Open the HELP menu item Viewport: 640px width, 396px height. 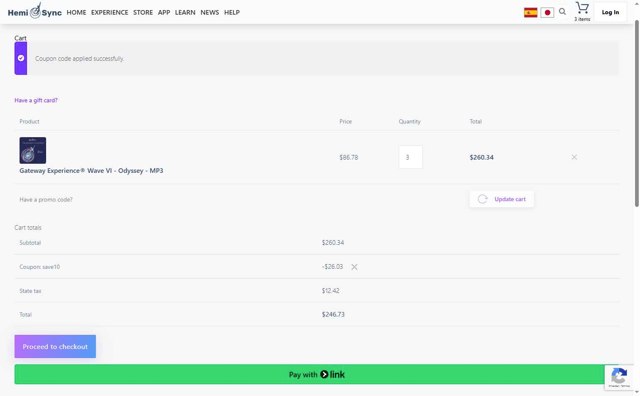click(232, 13)
